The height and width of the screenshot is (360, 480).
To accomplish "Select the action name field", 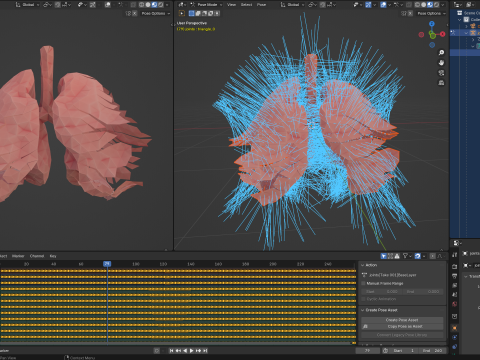I will 392,275.
